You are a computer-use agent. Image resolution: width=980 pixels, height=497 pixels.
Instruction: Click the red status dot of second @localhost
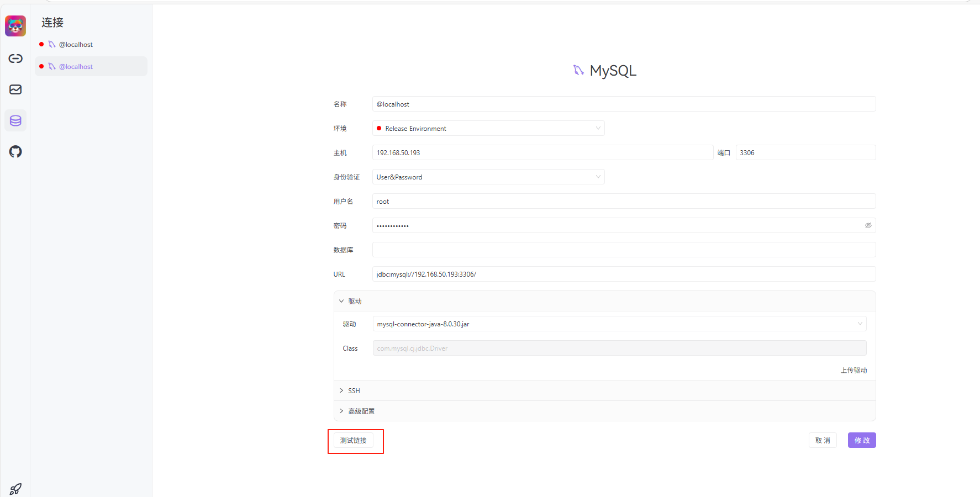(41, 66)
